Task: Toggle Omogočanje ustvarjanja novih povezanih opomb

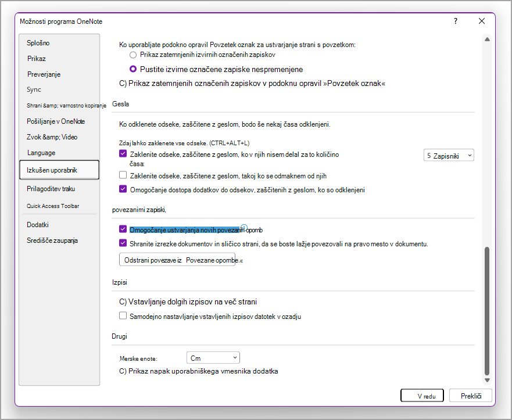Action: 123,229
